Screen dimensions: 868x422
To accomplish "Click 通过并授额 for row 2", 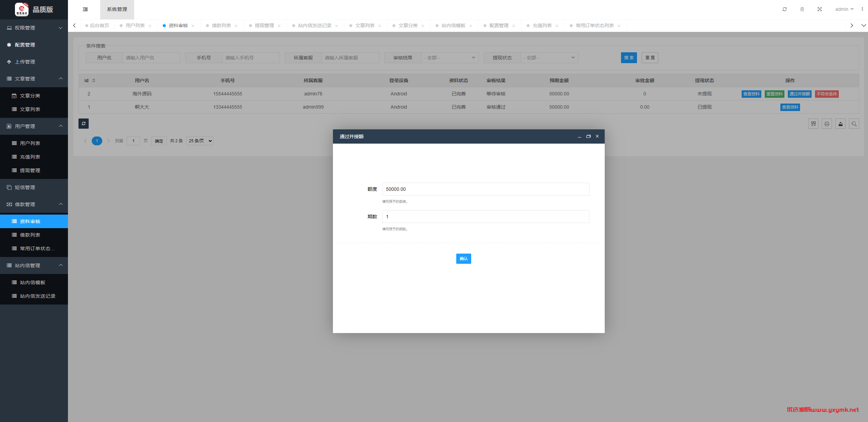I will tap(799, 94).
